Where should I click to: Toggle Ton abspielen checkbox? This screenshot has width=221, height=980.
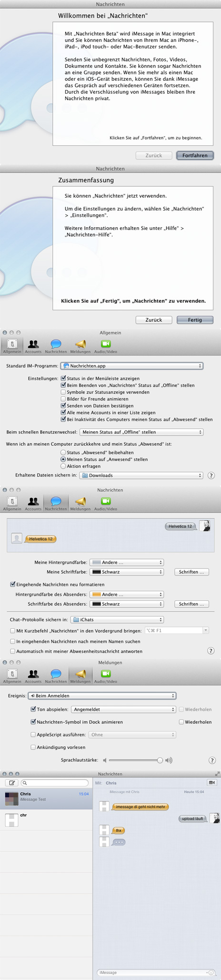[x=33, y=709]
